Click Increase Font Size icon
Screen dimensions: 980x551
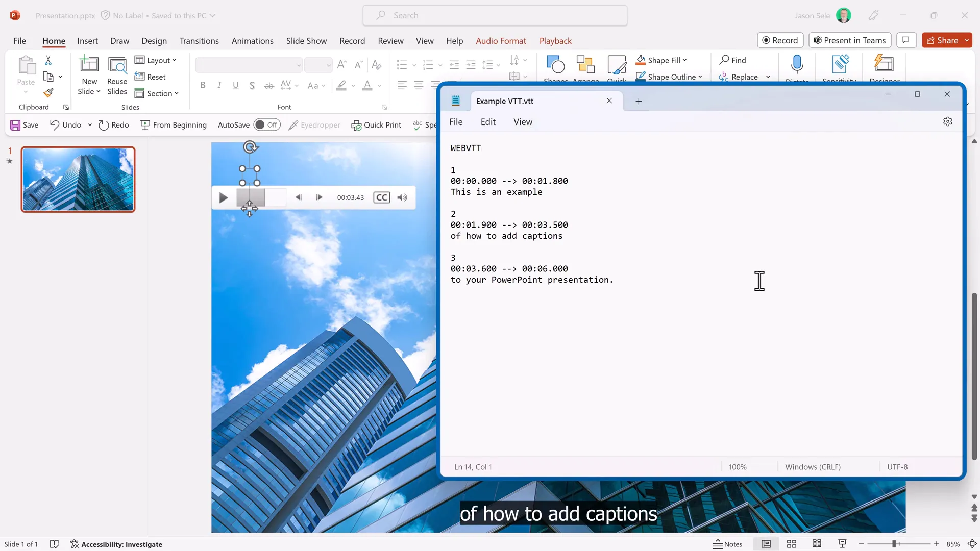click(x=342, y=65)
